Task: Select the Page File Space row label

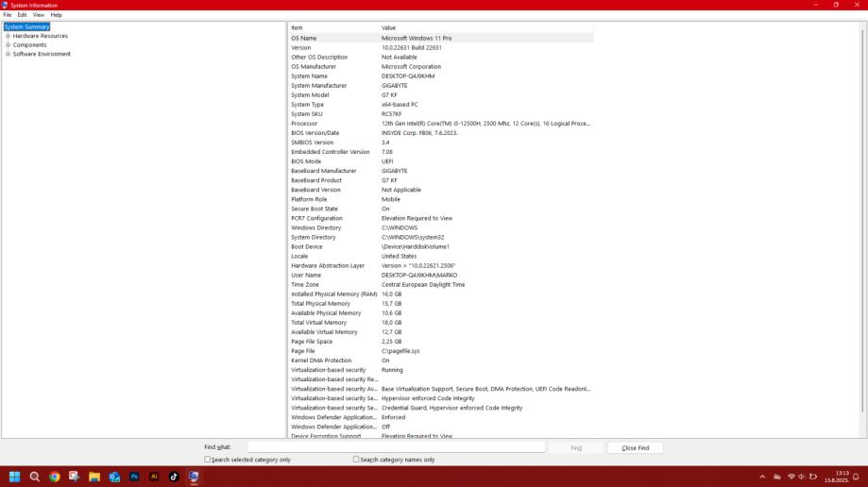Action: coord(312,342)
